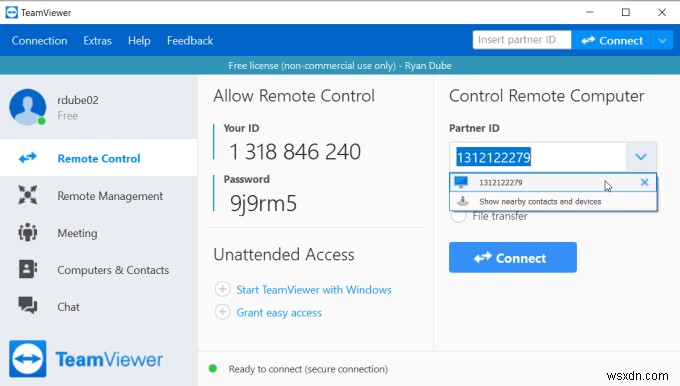
Task: Click the large blue Connect button
Action: click(x=513, y=258)
